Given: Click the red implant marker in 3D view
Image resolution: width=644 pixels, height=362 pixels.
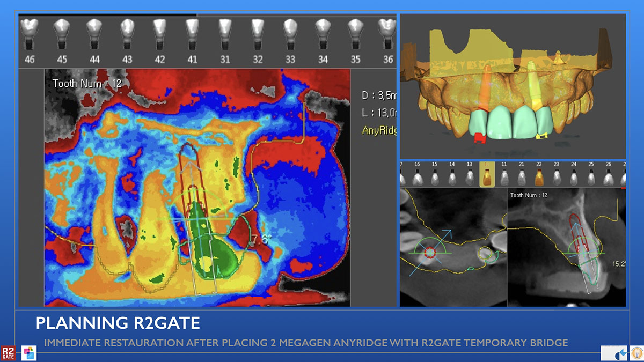Looking at the screenshot, I should tap(480, 139).
